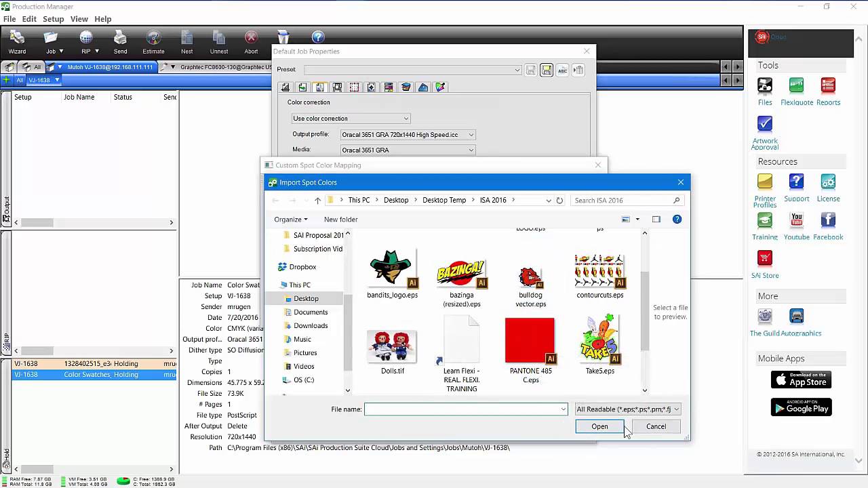Expand the Use color correction dropdown
Screen dimensions: 868x488
[351, 119]
